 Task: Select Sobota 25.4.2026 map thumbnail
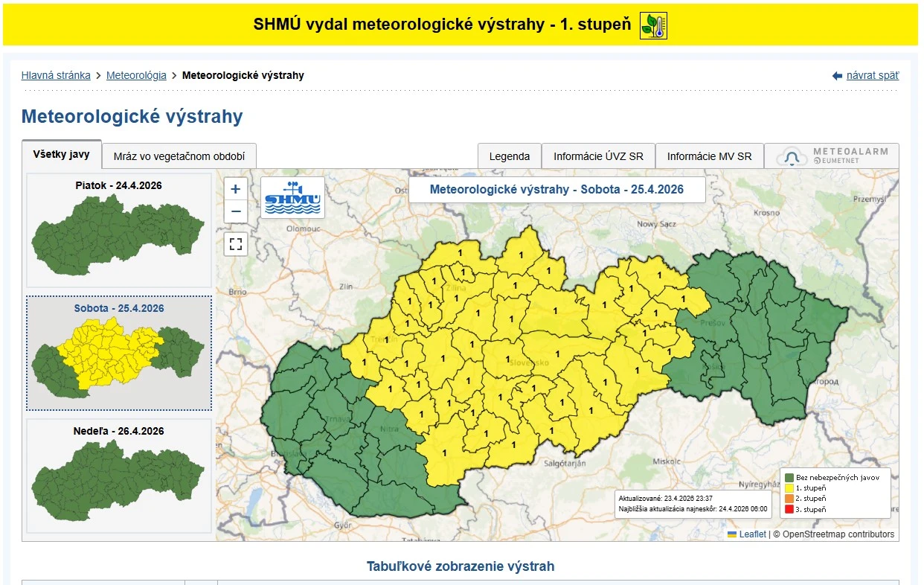click(119, 354)
